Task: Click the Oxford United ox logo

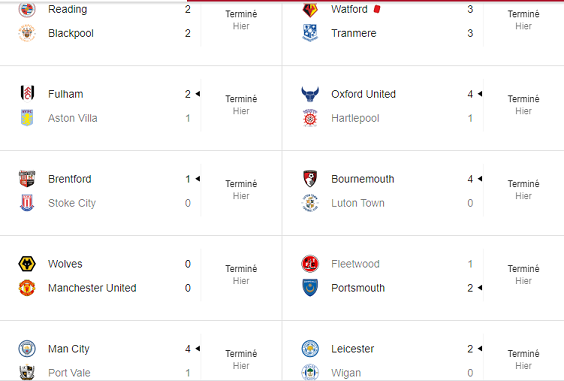Action: tap(310, 94)
